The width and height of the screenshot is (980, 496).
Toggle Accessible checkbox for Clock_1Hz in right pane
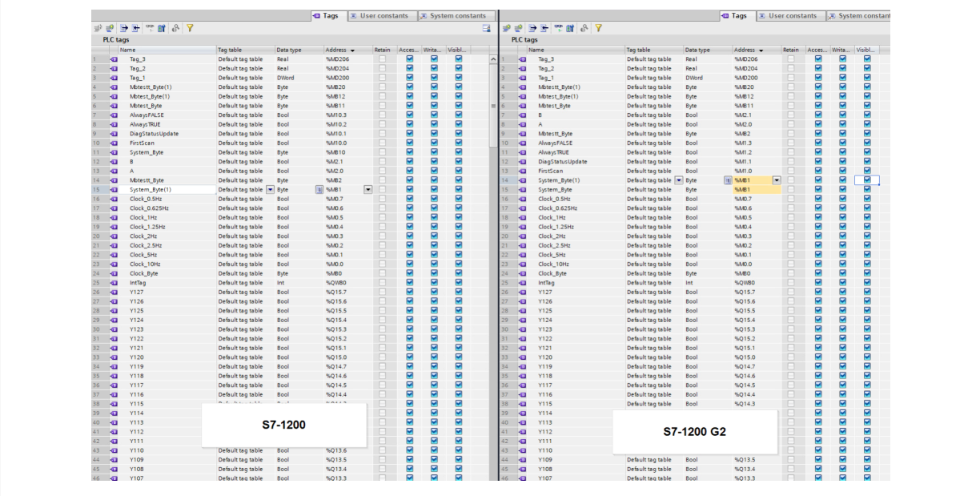pos(818,218)
